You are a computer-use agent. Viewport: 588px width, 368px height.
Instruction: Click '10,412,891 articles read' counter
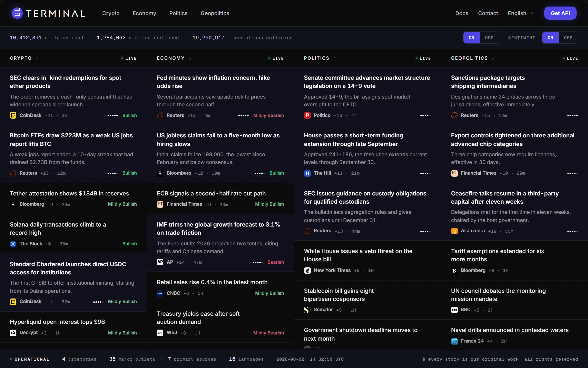(46, 38)
